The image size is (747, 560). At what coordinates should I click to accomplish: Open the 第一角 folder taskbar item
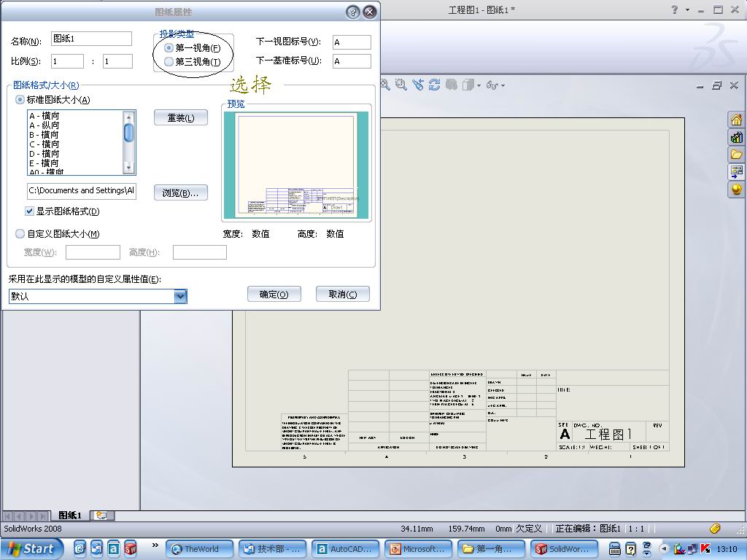(x=491, y=549)
